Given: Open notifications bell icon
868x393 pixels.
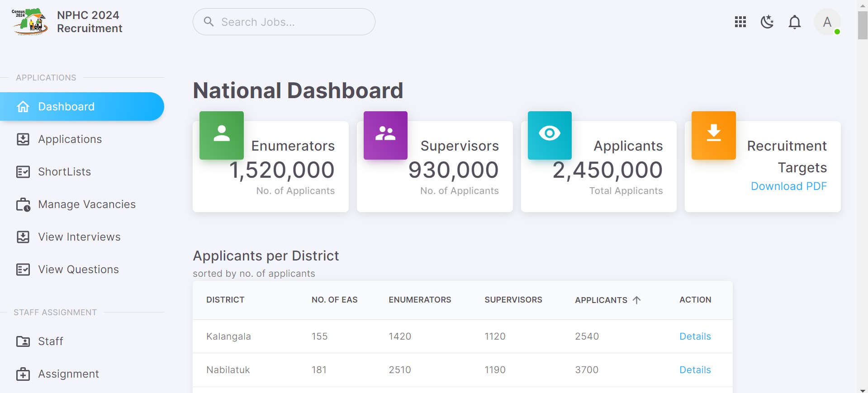Looking at the screenshot, I should pyautogui.click(x=795, y=22).
